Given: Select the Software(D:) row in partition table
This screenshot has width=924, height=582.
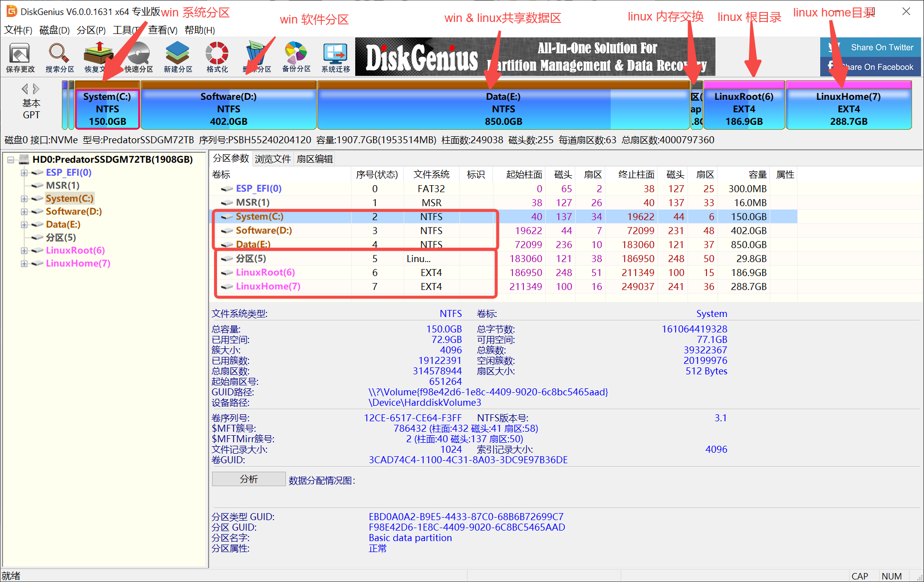Looking at the screenshot, I should 504,231.
